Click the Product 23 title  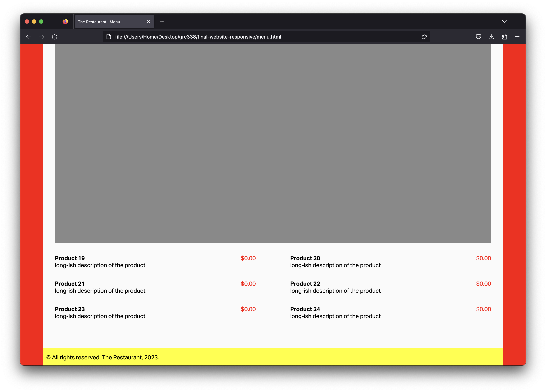(x=70, y=309)
